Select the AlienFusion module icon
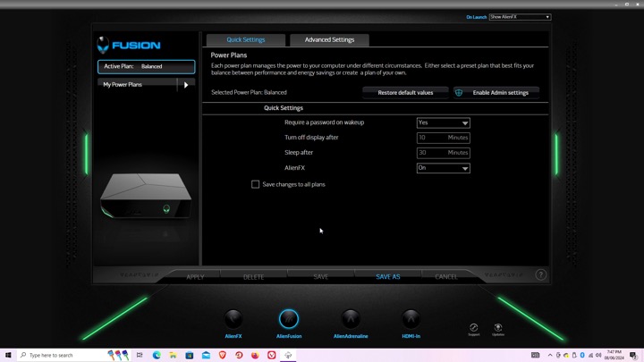644x362 pixels. (288, 319)
